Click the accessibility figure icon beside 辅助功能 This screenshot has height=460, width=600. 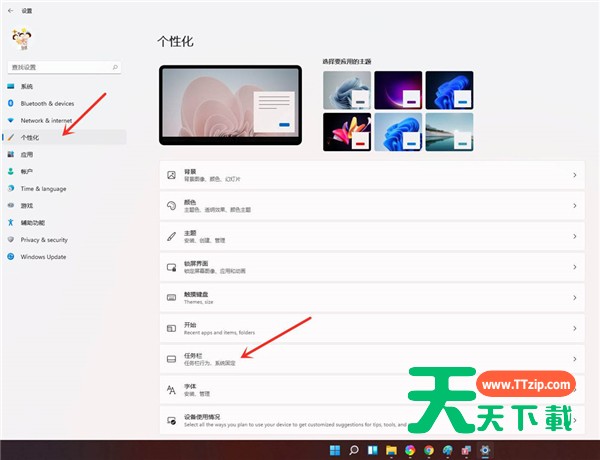[11, 223]
